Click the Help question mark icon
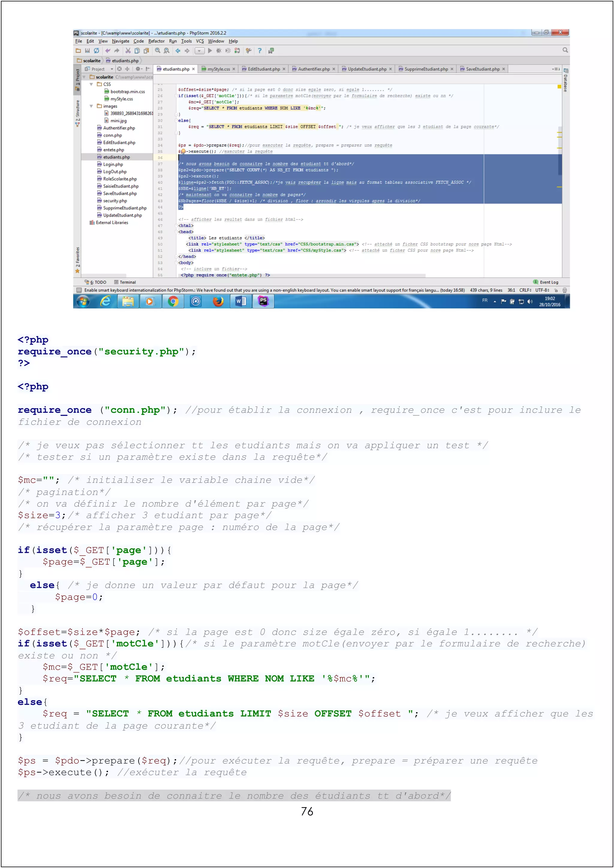Image resolution: width=614 pixels, height=868 pixels. coord(260,51)
